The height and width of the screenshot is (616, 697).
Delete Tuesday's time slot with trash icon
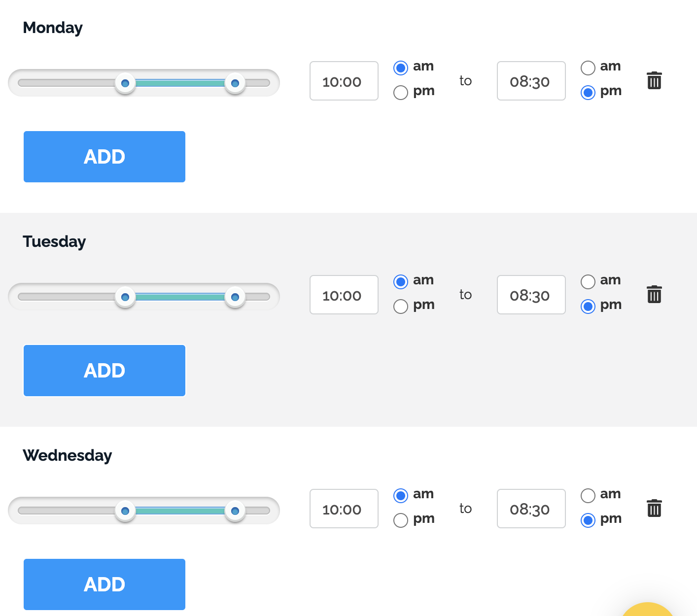point(654,294)
